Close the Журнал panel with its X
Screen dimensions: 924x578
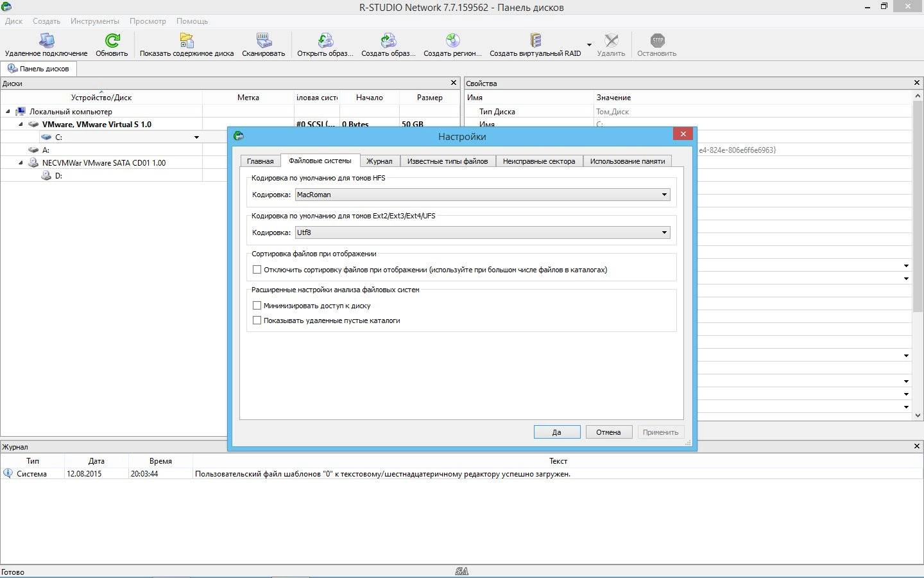coord(916,446)
